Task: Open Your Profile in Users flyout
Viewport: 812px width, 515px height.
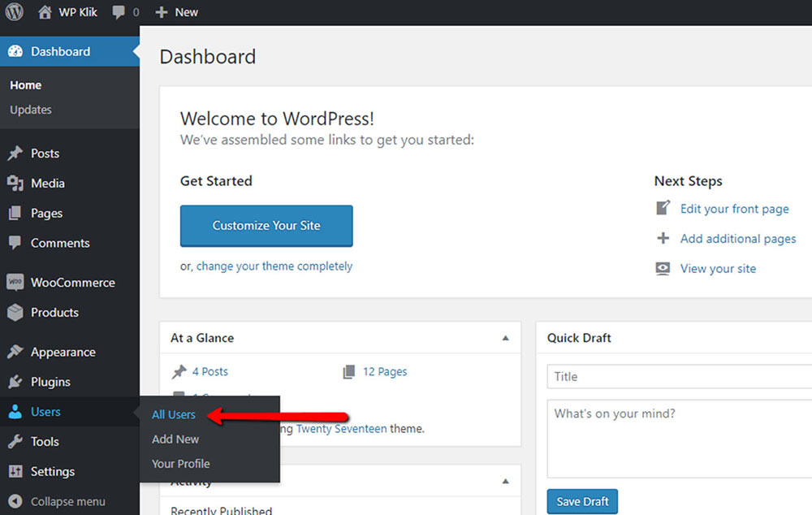Action: tap(181, 464)
